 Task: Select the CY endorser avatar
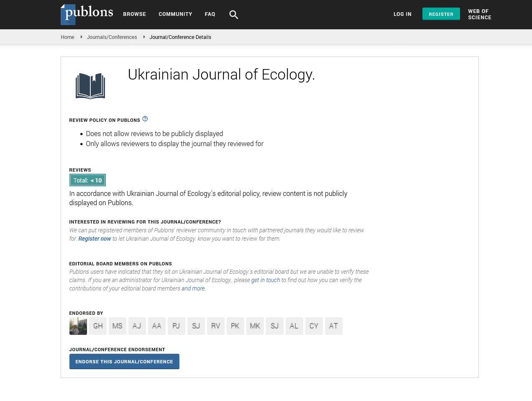pos(314,326)
